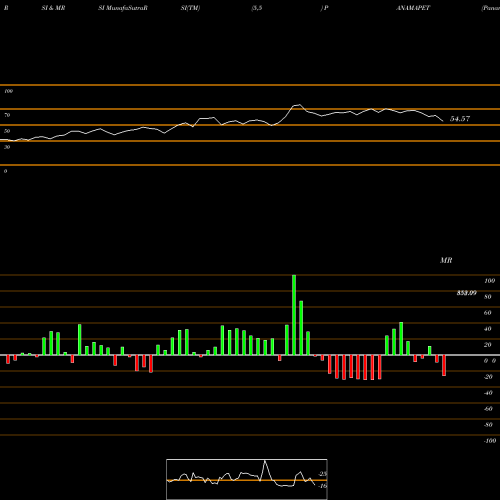500x500 pixels.
Task: Click the RSI value 54.57 label
Action: pos(460,119)
